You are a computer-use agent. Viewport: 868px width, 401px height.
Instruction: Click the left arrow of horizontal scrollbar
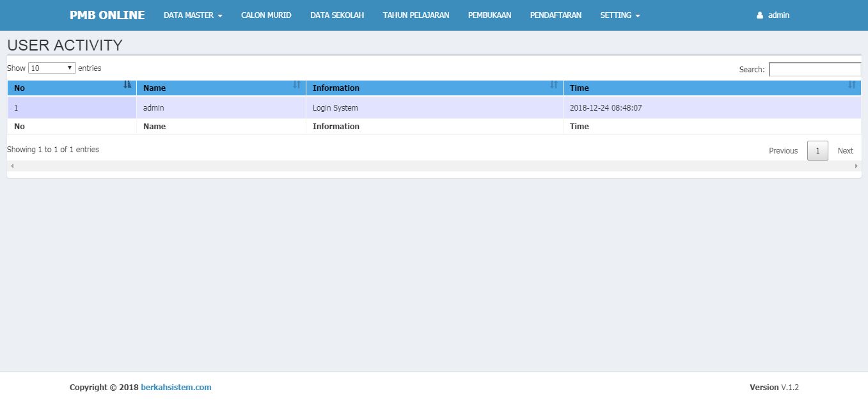(12, 166)
